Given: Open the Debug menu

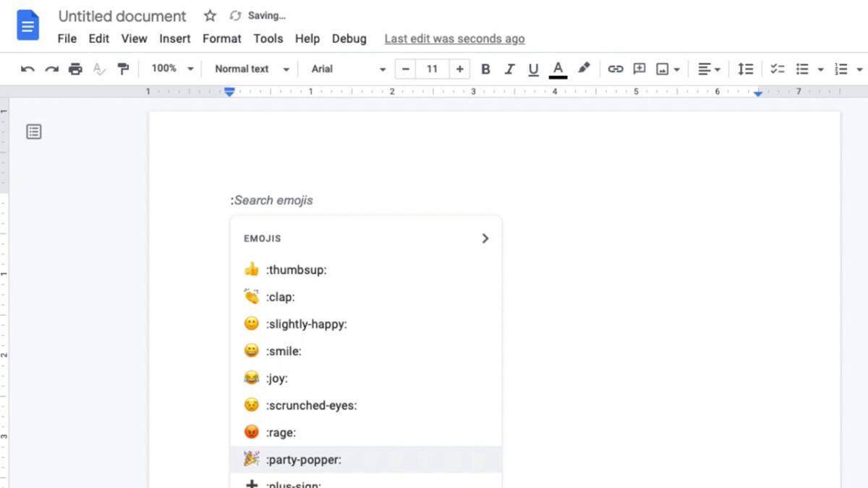Looking at the screenshot, I should (x=349, y=39).
